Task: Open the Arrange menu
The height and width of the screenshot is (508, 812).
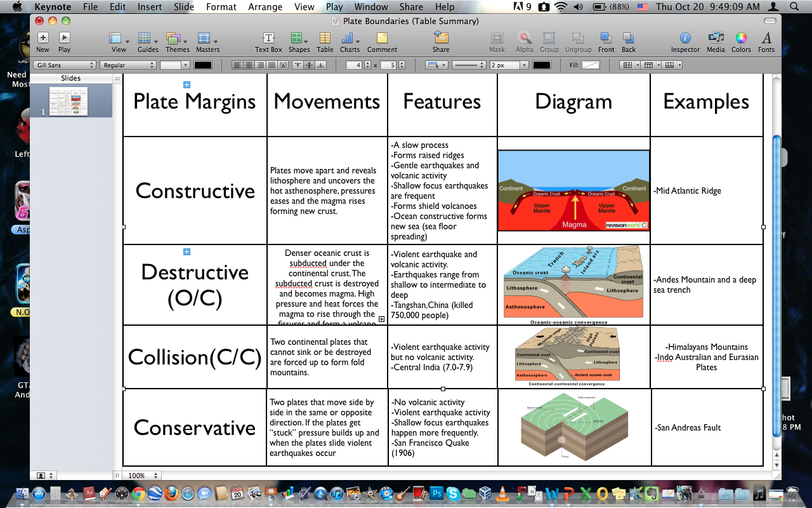Action: [265, 7]
